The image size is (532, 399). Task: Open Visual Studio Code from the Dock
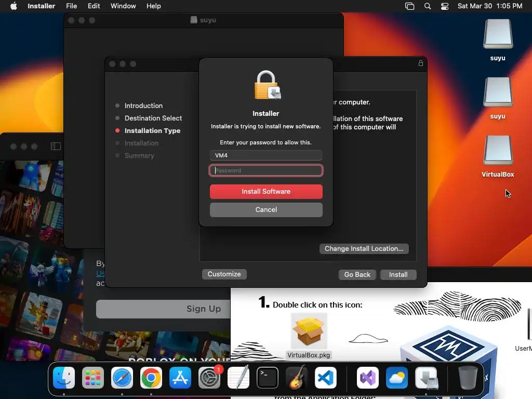pos(326,378)
